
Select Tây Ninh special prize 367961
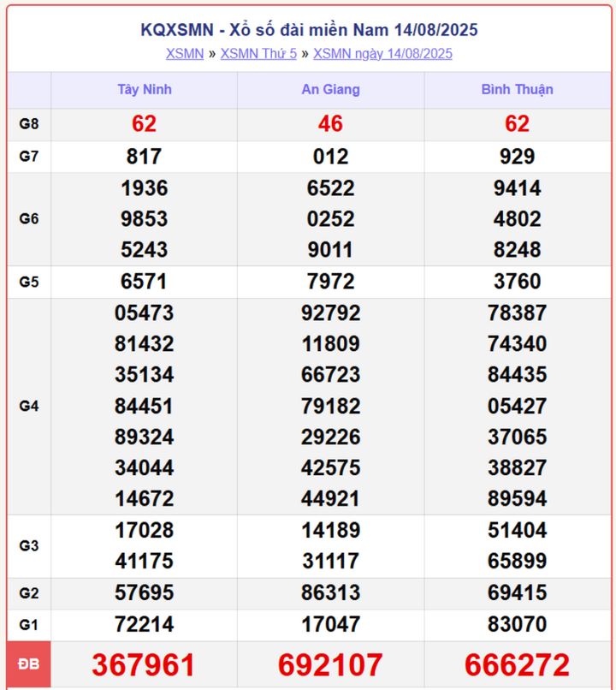coord(144,665)
